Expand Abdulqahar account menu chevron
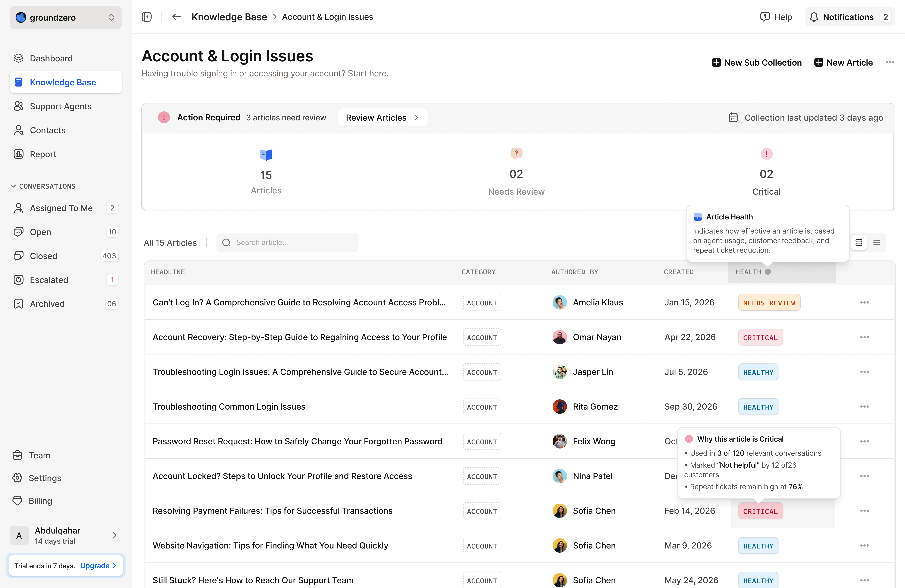Viewport: 905px width, 588px height. pyautogui.click(x=114, y=535)
